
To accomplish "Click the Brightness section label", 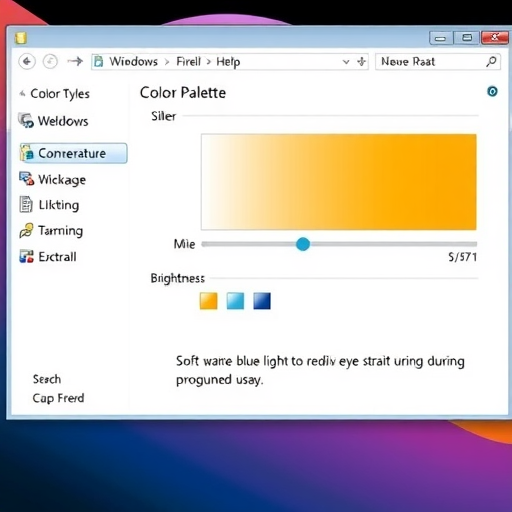I will click(x=178, y=278).
